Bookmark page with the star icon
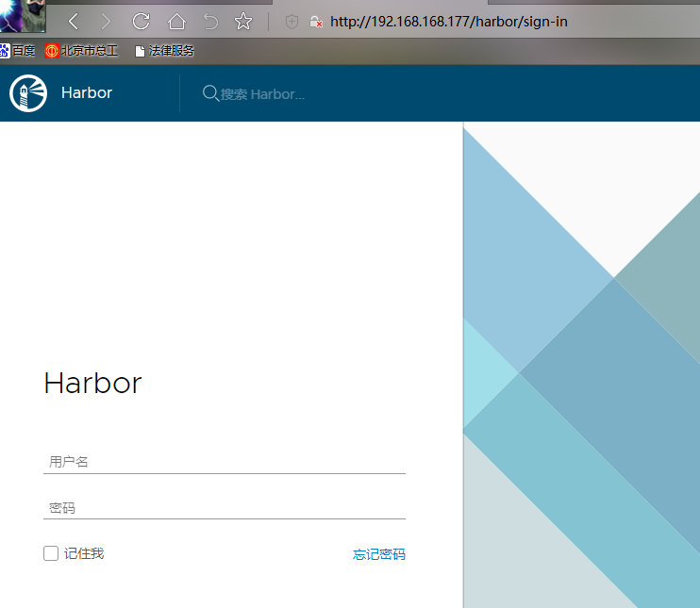Viewport: 700px width, 608px height. [x=243, y=22]
